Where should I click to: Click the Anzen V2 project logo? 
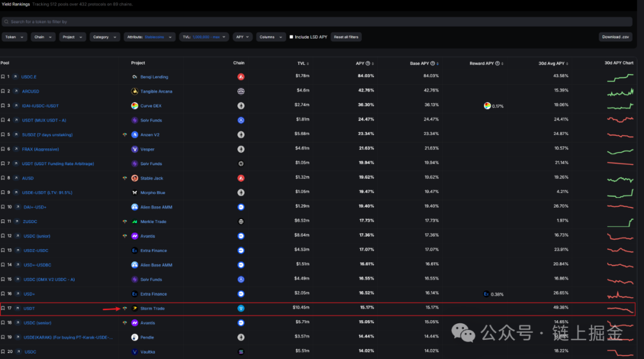point(134,135)
